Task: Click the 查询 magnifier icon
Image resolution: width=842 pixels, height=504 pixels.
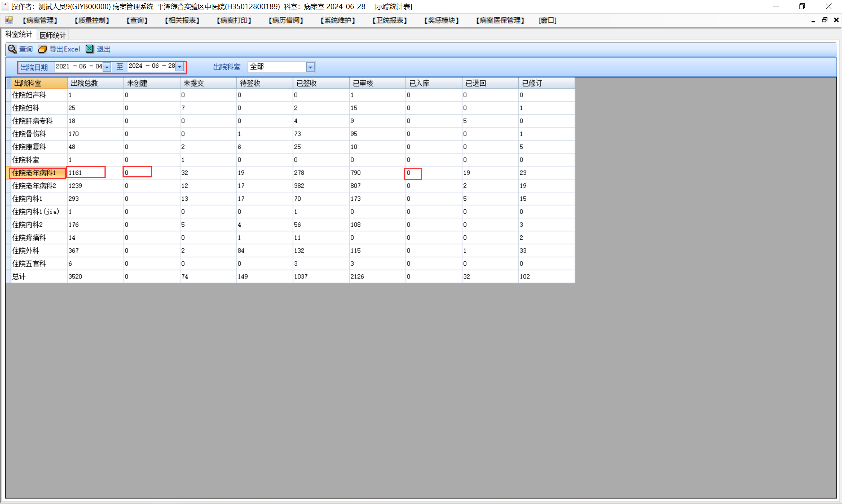Action: pyautogui.click(x=12, y=49)
